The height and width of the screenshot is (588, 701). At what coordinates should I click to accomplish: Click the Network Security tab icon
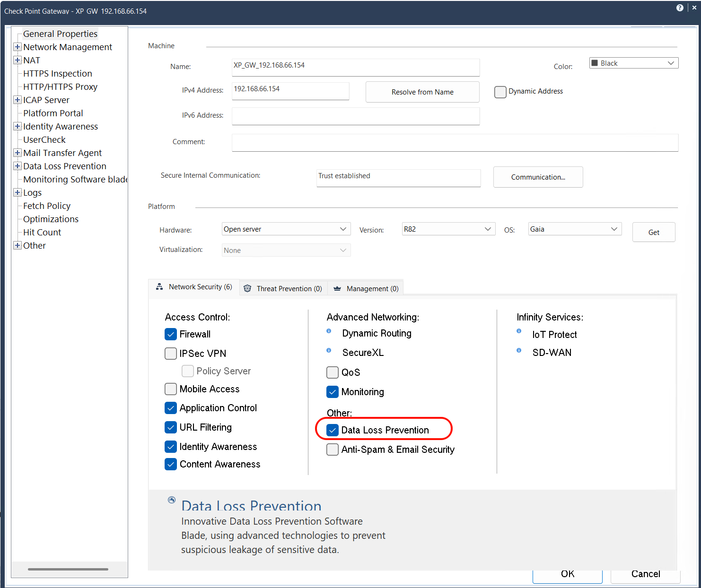[x=159, y=287]
